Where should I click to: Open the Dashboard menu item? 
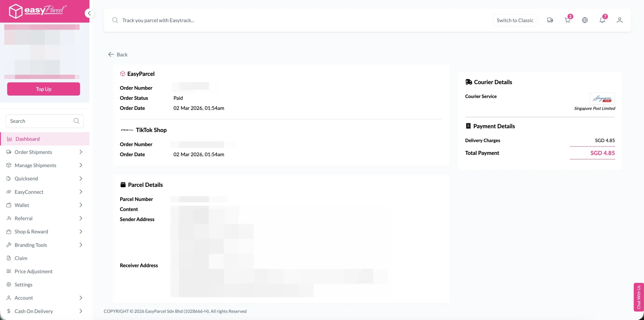pos(27,139)
